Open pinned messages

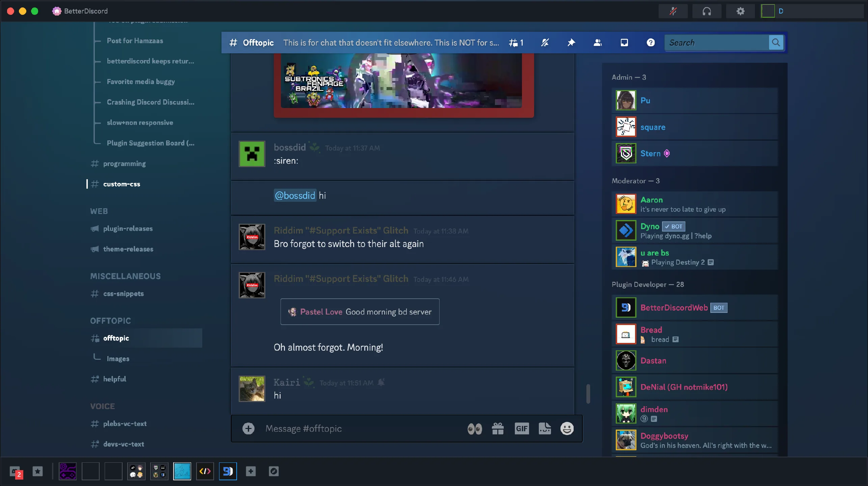[571, 43]
